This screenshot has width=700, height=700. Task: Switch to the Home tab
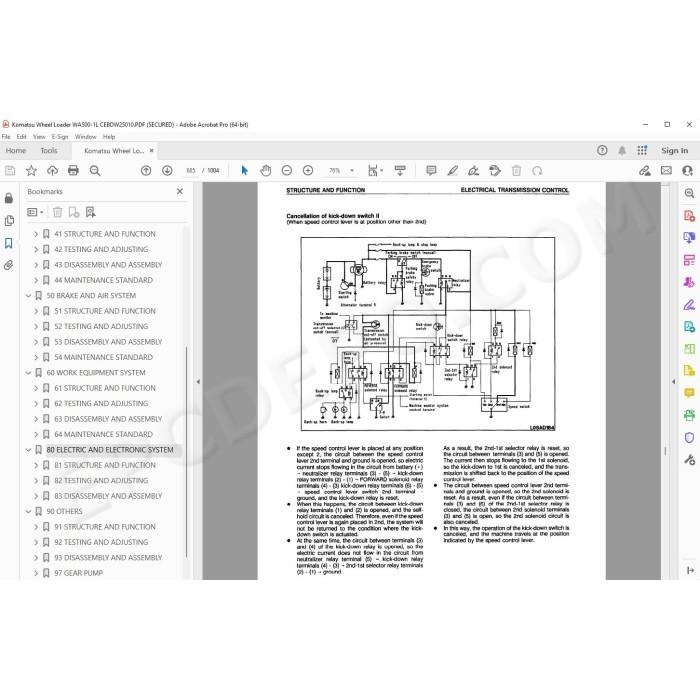click(16, 151)
